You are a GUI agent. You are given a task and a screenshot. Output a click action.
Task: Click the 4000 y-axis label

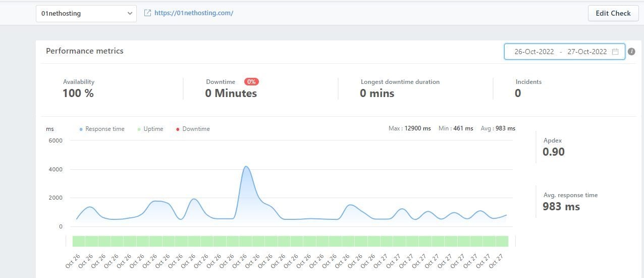56,169
